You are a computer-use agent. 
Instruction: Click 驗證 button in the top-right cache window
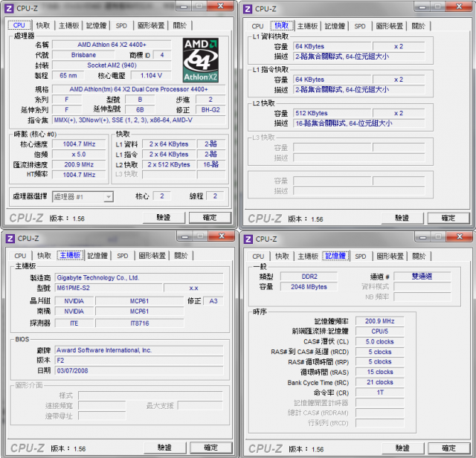tap(402, 219)
